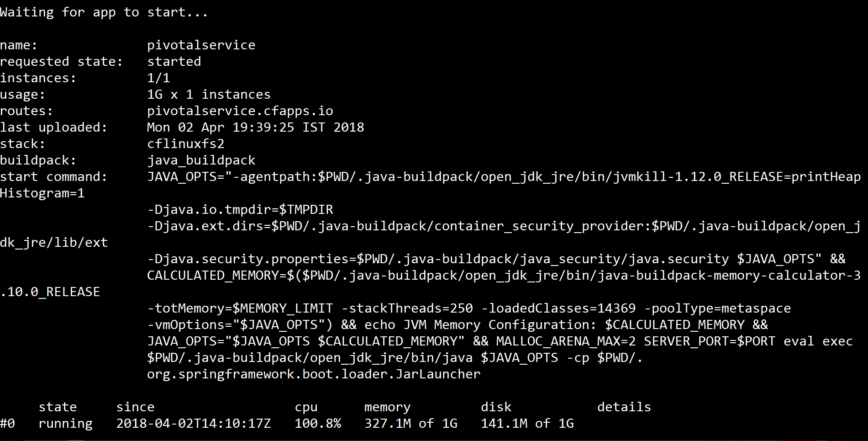The image size is (868, 441).
Task: Click the 'start command:' label
Action: coord(53,177)
